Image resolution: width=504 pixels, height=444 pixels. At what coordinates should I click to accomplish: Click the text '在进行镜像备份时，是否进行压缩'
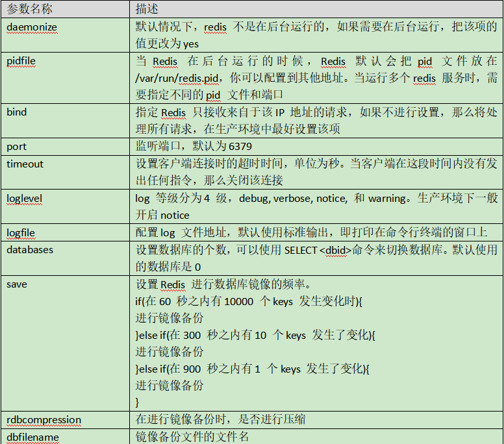point(220,419)
